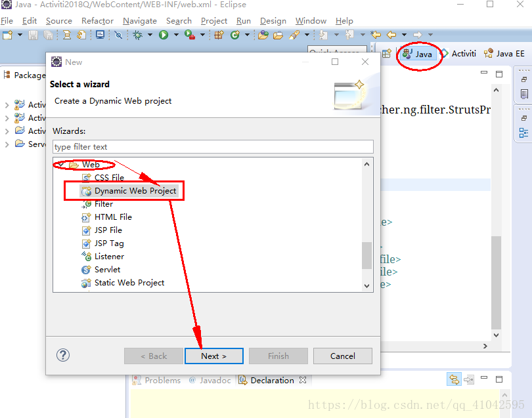Select JSP Tag wizard
532x418 pixels.
[x=103, y=243]
